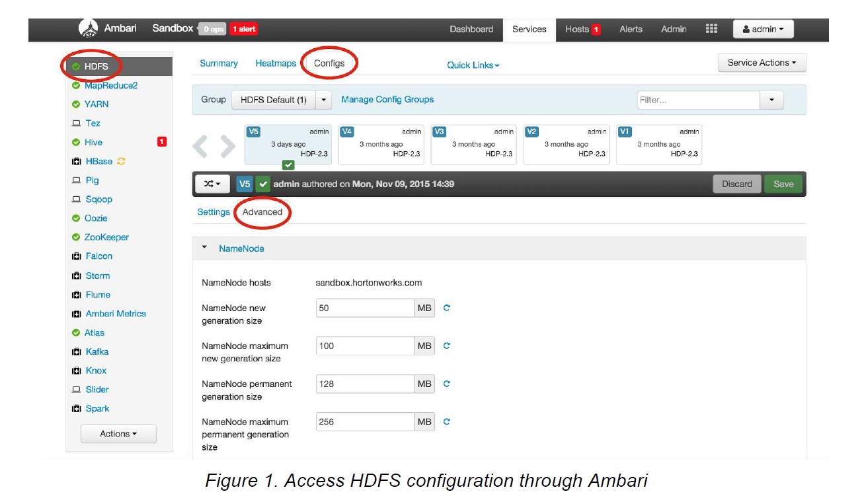This screenshot has width=866, height=504.
Task: Click the Slider client laptop icon
Action: point(76,390)
